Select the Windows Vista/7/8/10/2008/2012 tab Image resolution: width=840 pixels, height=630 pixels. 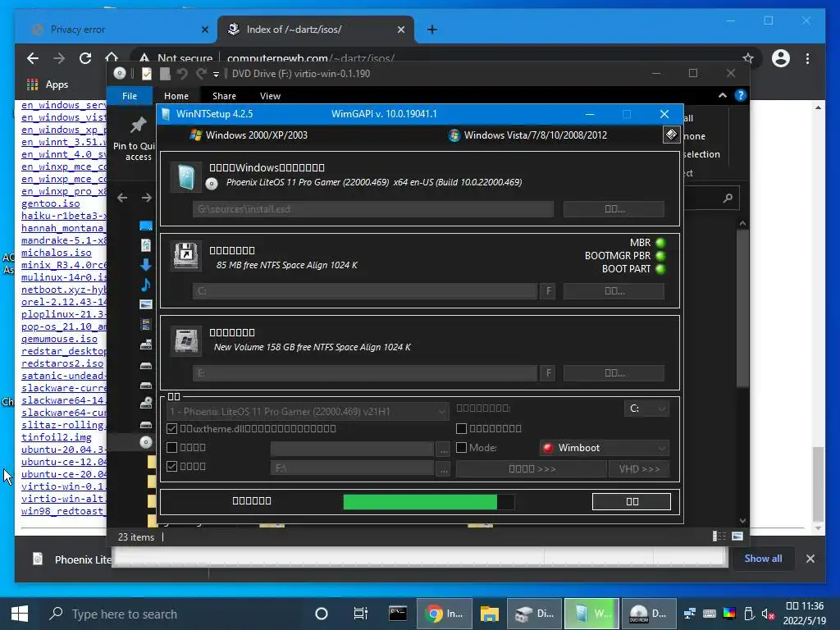527,135
